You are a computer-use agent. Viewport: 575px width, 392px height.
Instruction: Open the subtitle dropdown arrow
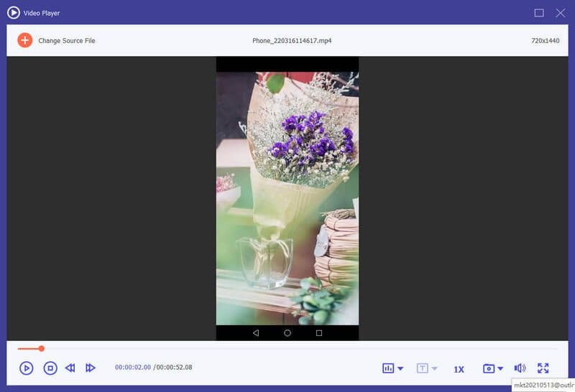(435, 369)
